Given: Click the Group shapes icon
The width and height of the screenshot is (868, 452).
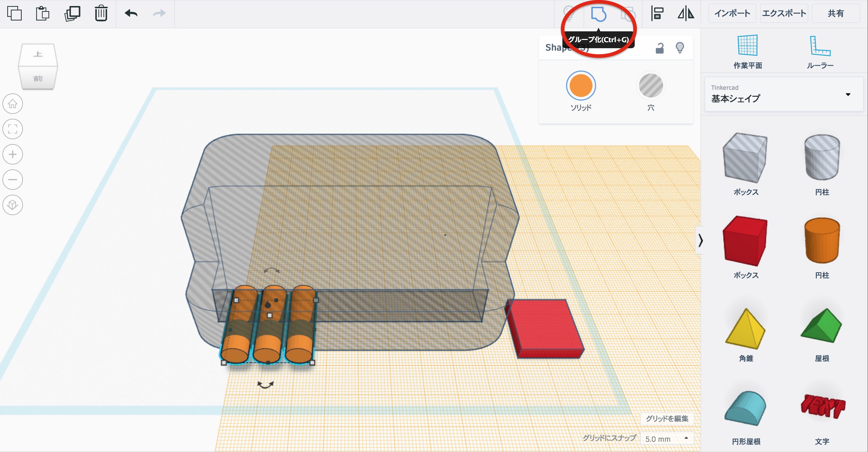Looking at the screenshot, I should 599,14.
